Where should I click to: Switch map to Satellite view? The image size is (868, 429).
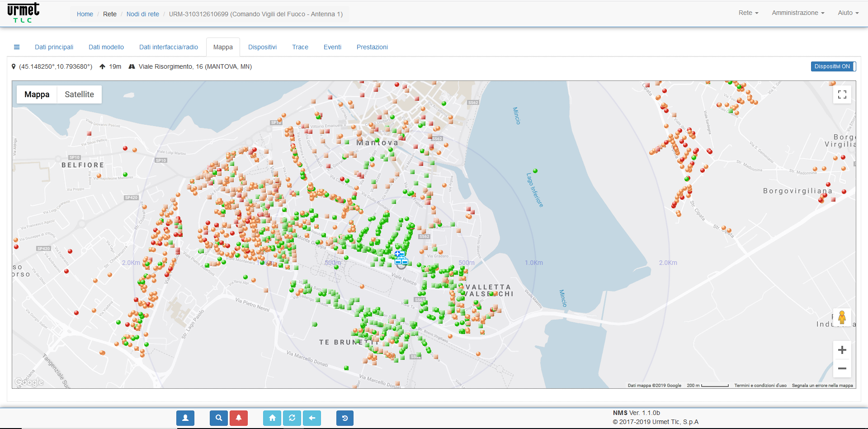[79, 94]
